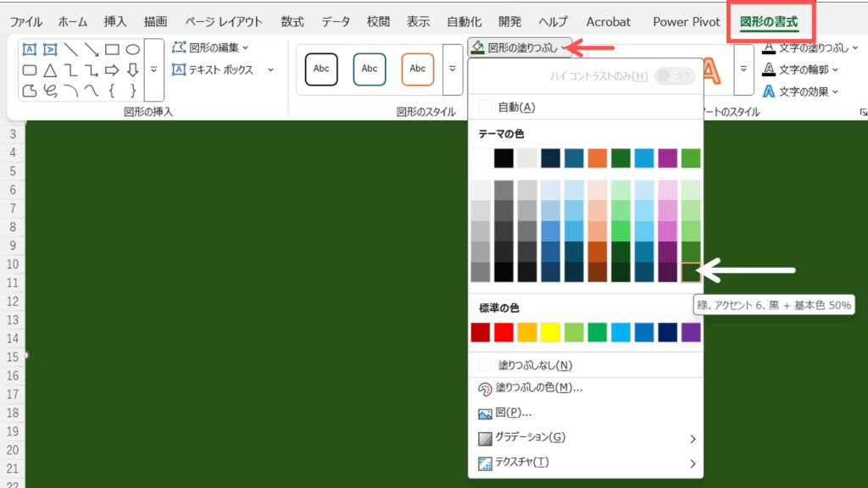Expand the テクスチャ texture submenu
Screen dimensions: 868x488
point(692,463)
